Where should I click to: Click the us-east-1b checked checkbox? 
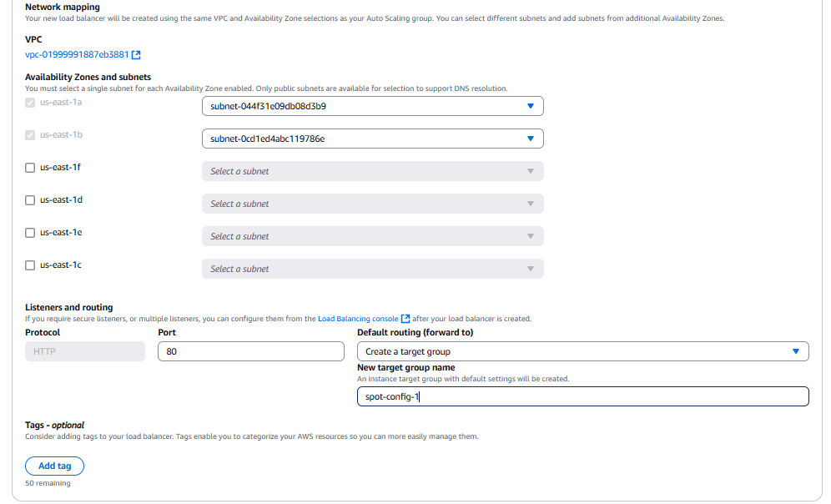coord(31,135)
